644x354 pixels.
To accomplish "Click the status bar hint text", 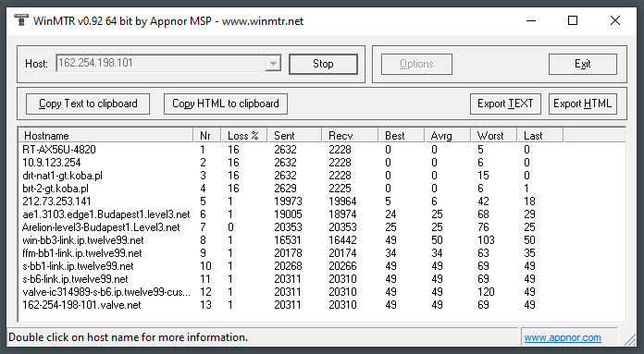I will pyautogui.click(x=128, y=337).
